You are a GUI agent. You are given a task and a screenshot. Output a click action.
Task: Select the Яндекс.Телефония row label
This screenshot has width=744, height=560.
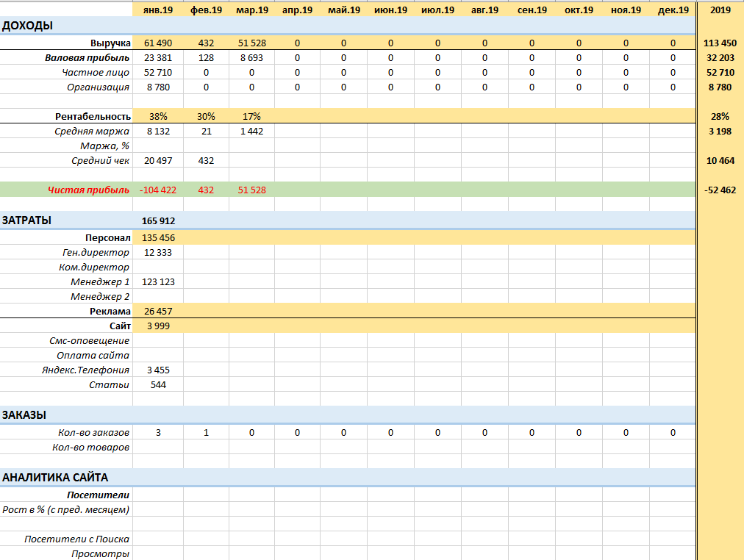85,370
